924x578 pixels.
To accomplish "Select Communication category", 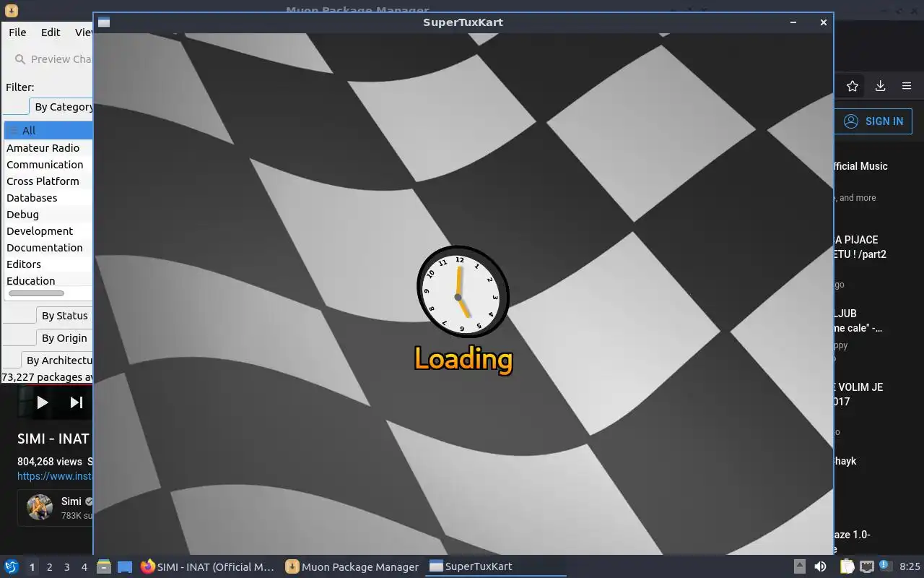I will [48, 165].
